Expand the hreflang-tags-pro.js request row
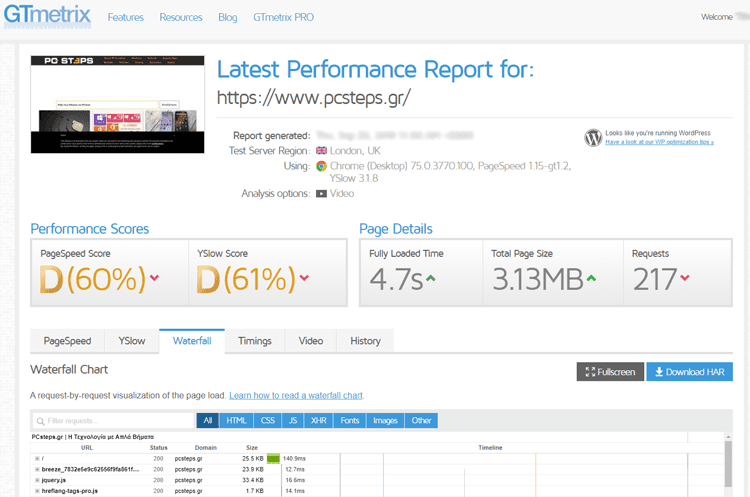Screen dimensions: 750x497 coord(37,491)
